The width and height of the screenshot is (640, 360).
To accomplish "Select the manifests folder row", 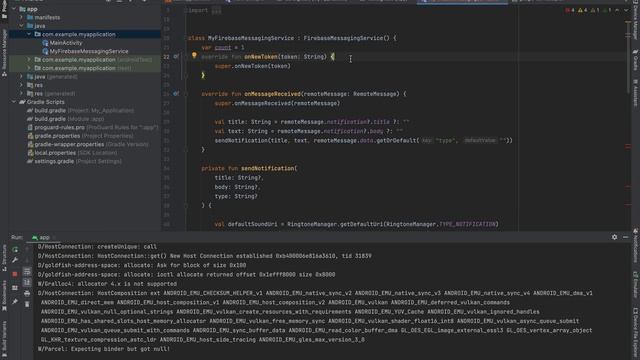I will (x=85, y=18).
